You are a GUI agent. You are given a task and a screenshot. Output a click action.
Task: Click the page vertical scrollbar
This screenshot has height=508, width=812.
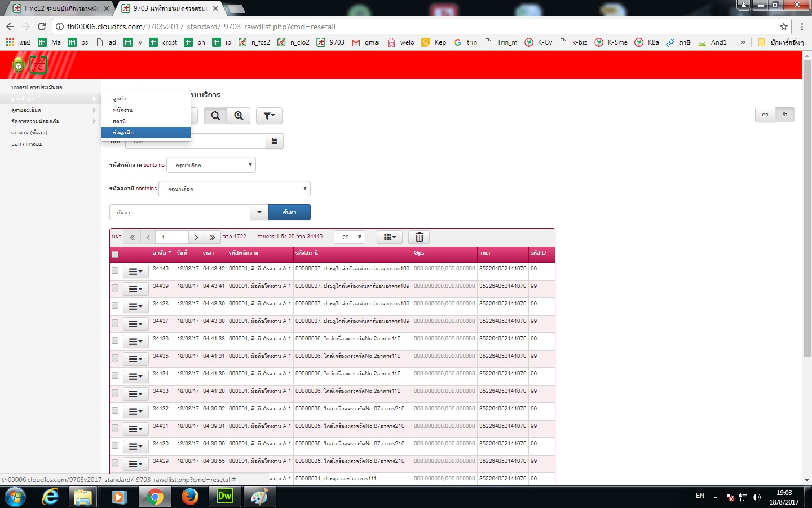pyautogui.click(x=807, y=209)
